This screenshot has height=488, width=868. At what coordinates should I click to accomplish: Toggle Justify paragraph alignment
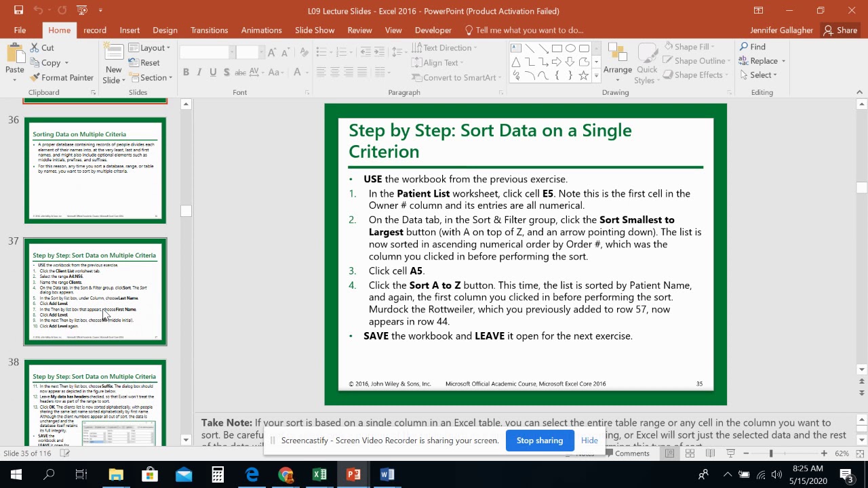(x=361, y=73)
